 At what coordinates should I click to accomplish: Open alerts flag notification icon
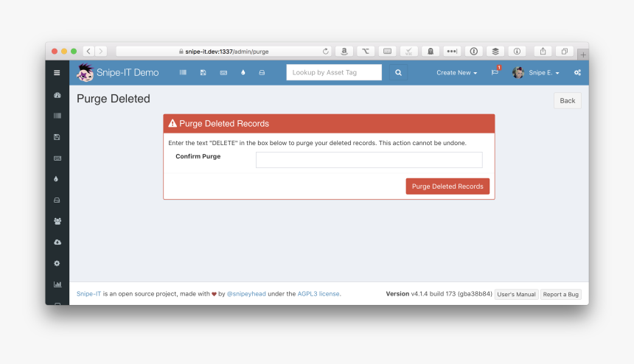(495, 71)
